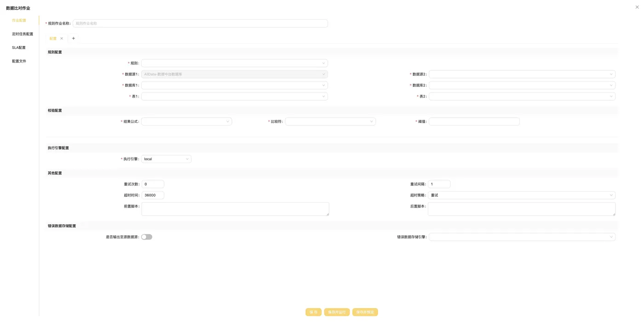This screenshot has width=644, height=334.
Task: Expand the 表1 dropdown
Action: pyautogui.click(x=235, y=96)
